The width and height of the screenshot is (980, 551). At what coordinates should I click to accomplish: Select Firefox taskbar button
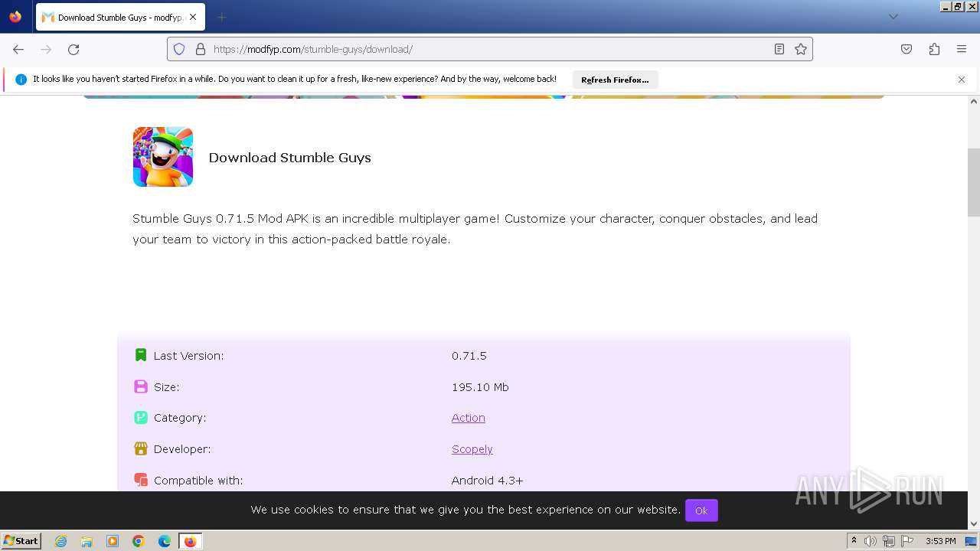[x=190, y=541]
